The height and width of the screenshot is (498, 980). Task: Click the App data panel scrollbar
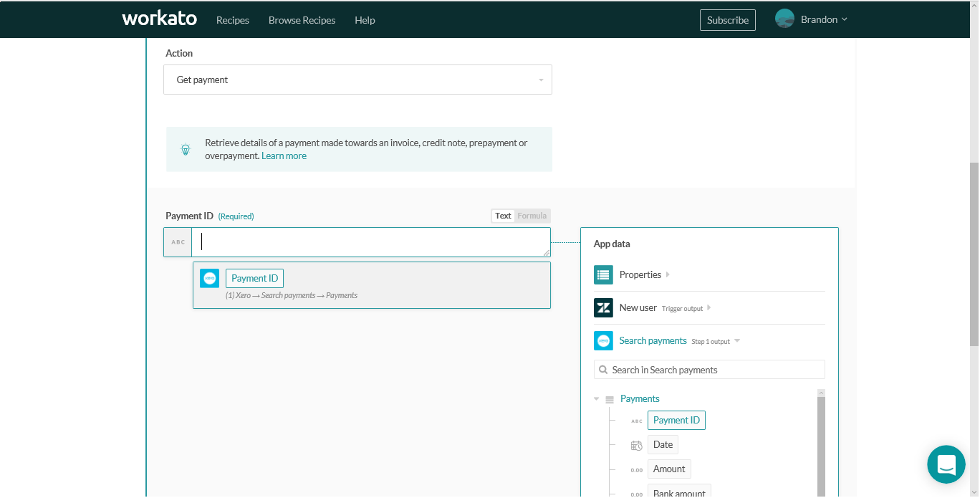[x=821, y=444]
